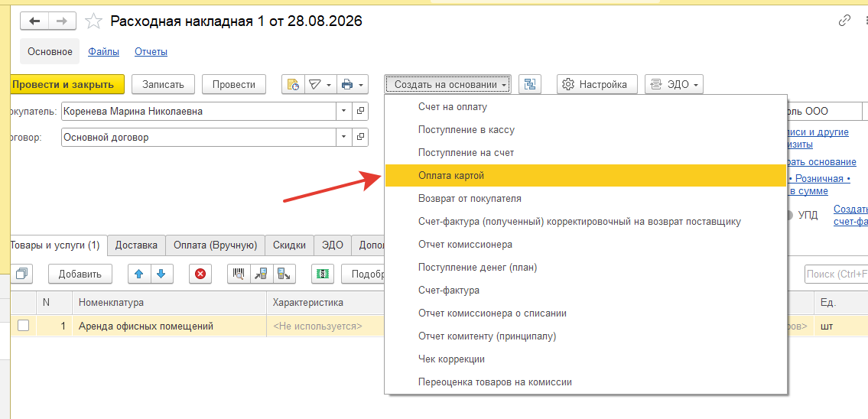Click the Добавить button
868x419 pixels.
[x=80, y=274]
